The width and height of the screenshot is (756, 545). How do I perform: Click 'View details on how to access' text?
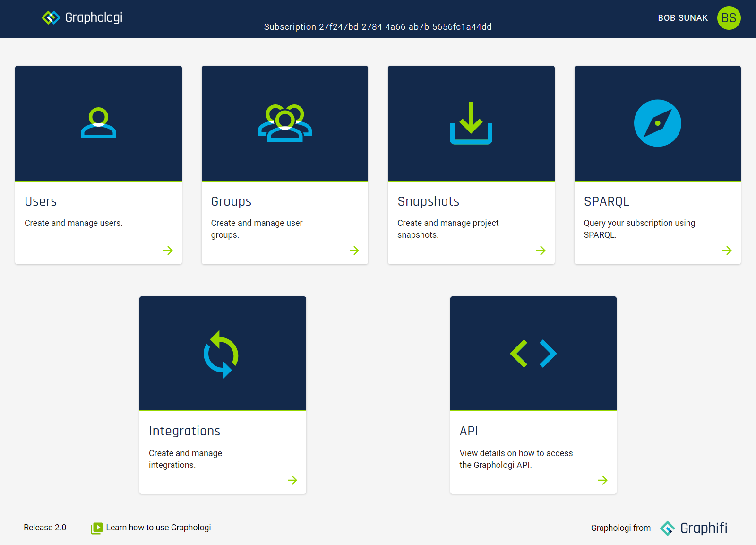click(516, 453)
